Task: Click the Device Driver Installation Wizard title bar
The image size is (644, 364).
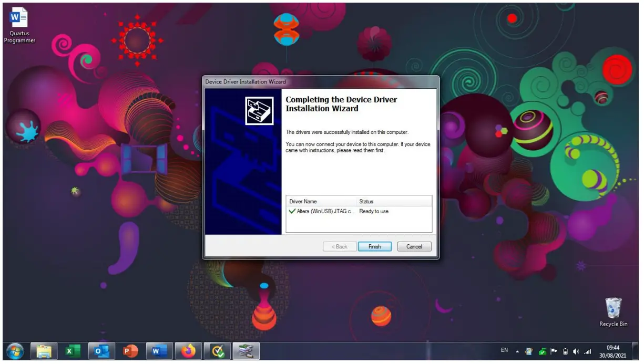Action: click(x=321, y=81)
